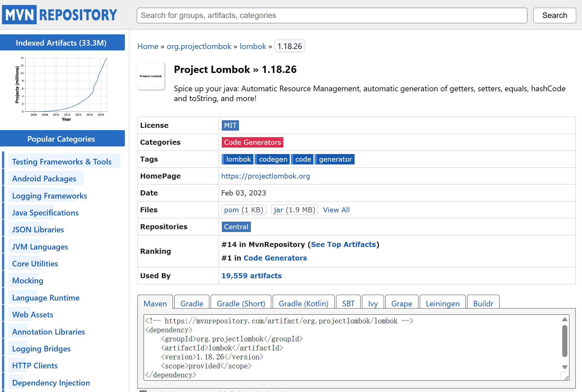The image size is (582, 392).
Task: Click the Indexed Artifacts (33.3M) header
Action: [x=62, y=43]
